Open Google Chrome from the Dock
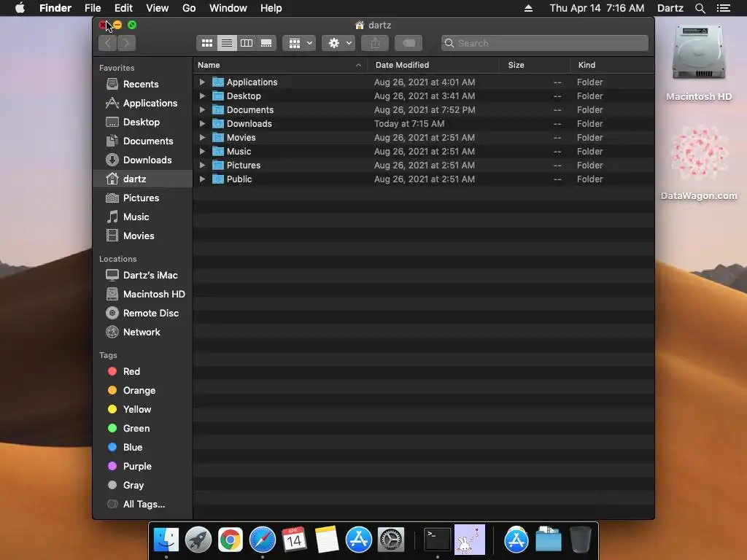The image size is (747, 560). click(230, 540)
